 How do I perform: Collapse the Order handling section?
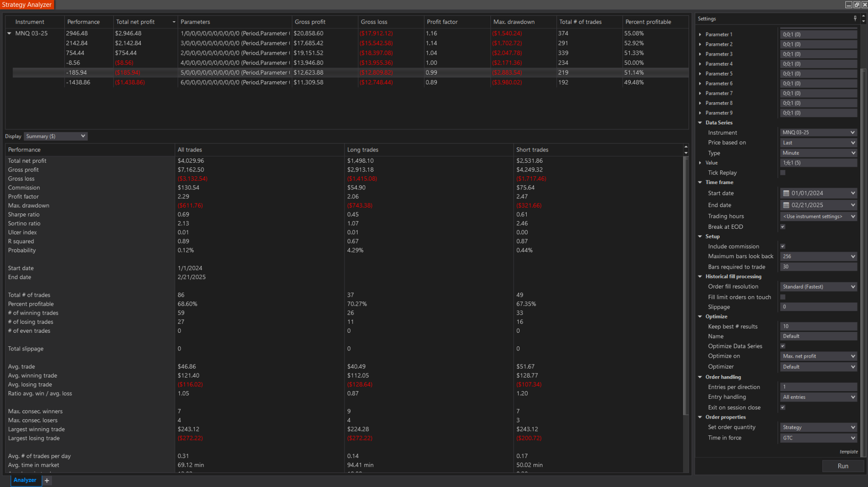click(700, 377)
